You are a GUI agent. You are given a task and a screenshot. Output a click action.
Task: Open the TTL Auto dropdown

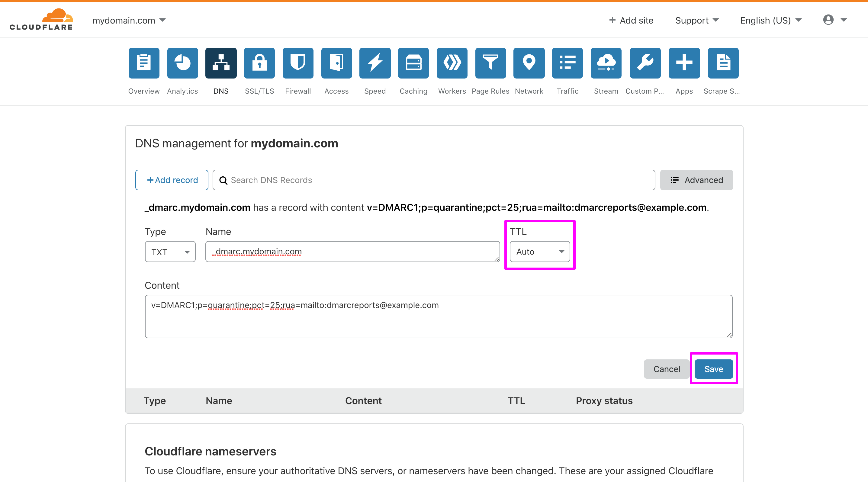point(539,251)
